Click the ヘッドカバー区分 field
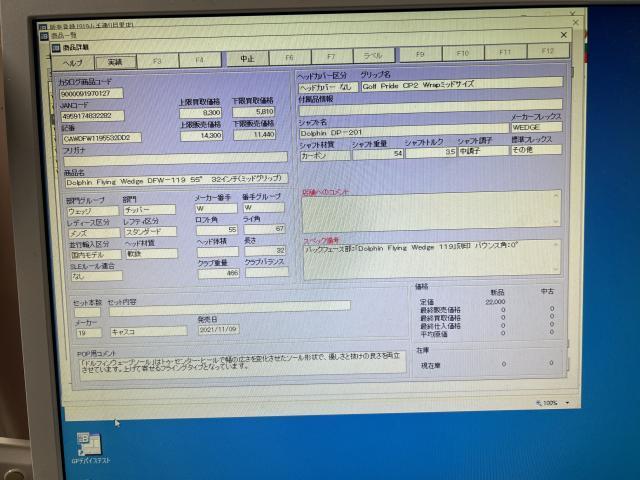Viewport: 640px width, 480px height. click(x=328, y=87)
